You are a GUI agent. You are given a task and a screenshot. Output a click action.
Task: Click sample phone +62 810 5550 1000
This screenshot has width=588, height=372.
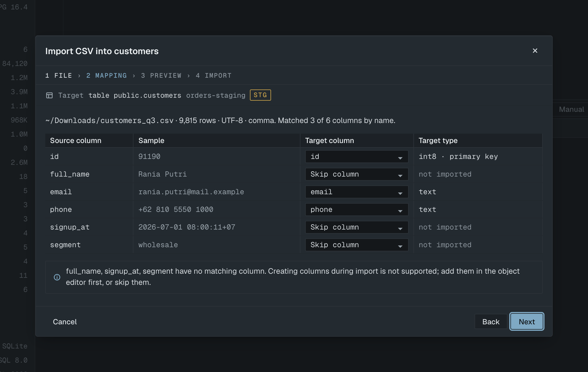(x=176, y=210)
